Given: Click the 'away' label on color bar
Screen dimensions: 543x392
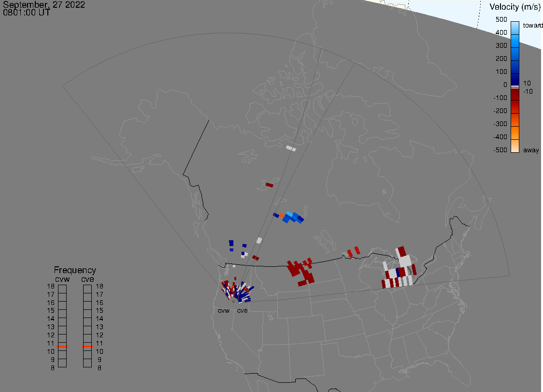Looking at the screenshot, I should tap(531, 150).
